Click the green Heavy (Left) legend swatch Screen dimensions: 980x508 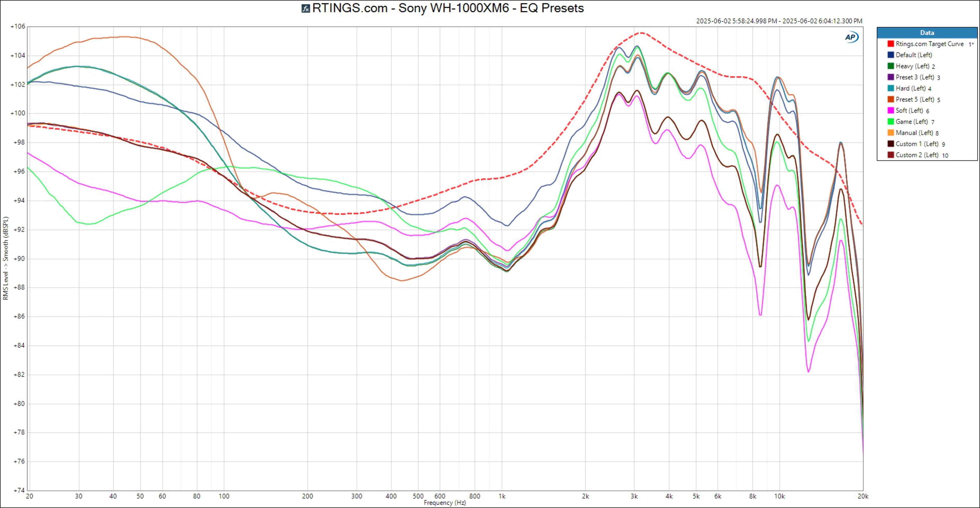click(x=891, y=66)
